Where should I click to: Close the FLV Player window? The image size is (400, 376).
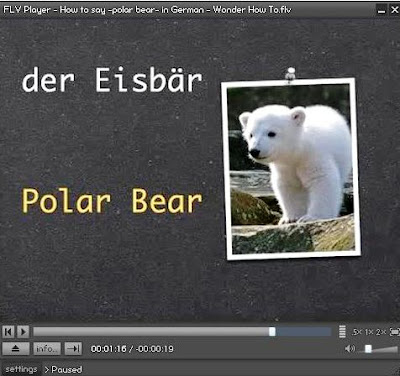tap(395, 10)
